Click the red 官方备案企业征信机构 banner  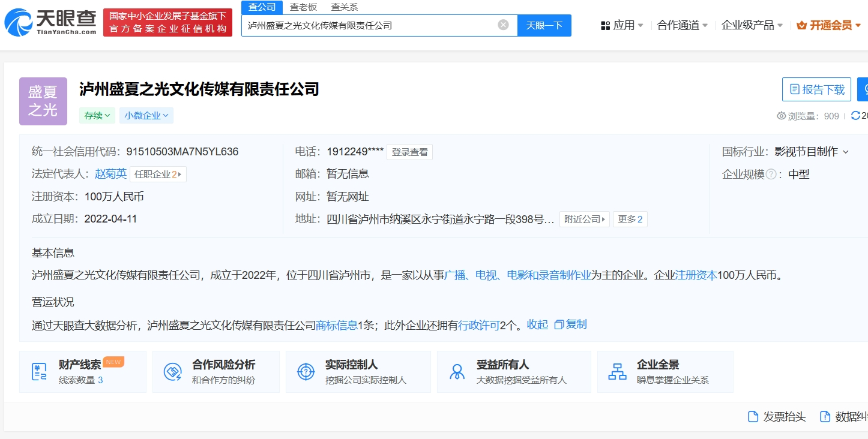(x=167, y=23)
